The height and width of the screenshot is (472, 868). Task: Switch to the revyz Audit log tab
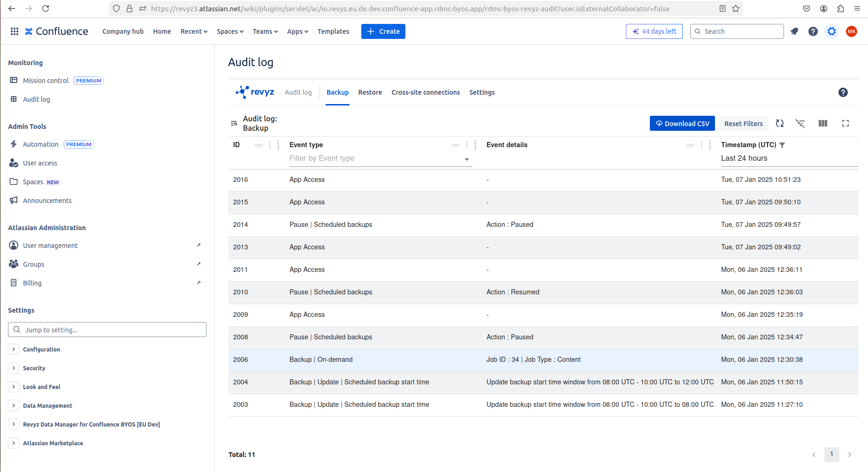(x=298, y=92)
